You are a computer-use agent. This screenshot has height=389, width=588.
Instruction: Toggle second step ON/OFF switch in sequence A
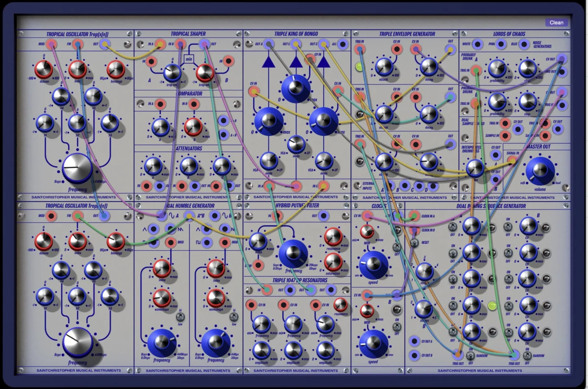point(452,254)
